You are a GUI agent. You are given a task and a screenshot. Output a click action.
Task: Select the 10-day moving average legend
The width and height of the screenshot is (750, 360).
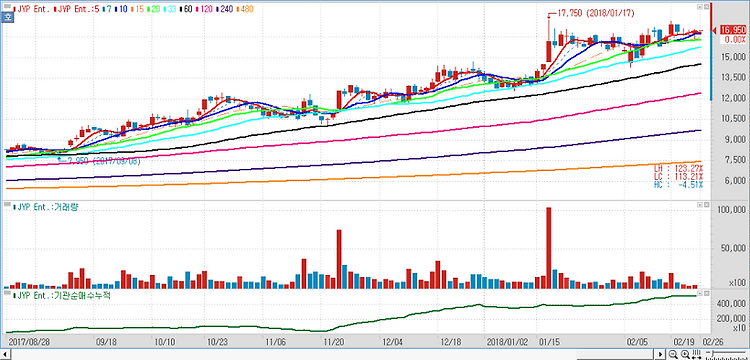click(x=120, y=9)
